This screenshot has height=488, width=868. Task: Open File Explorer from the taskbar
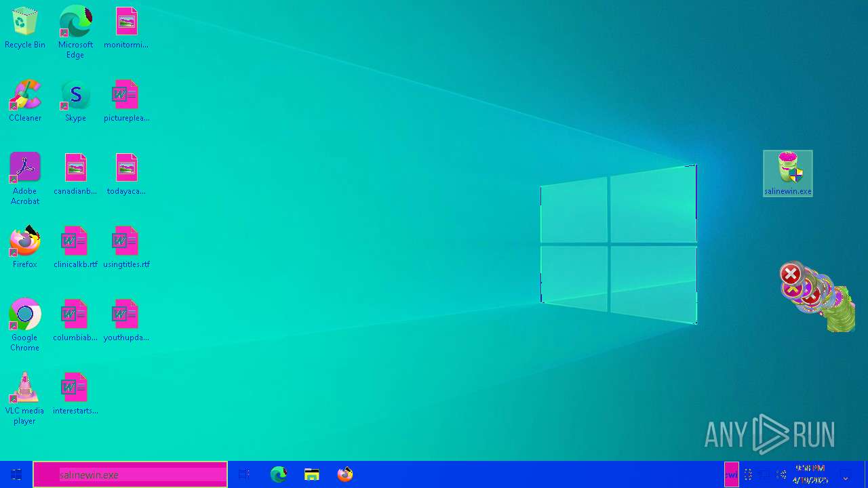click(311, 474)
